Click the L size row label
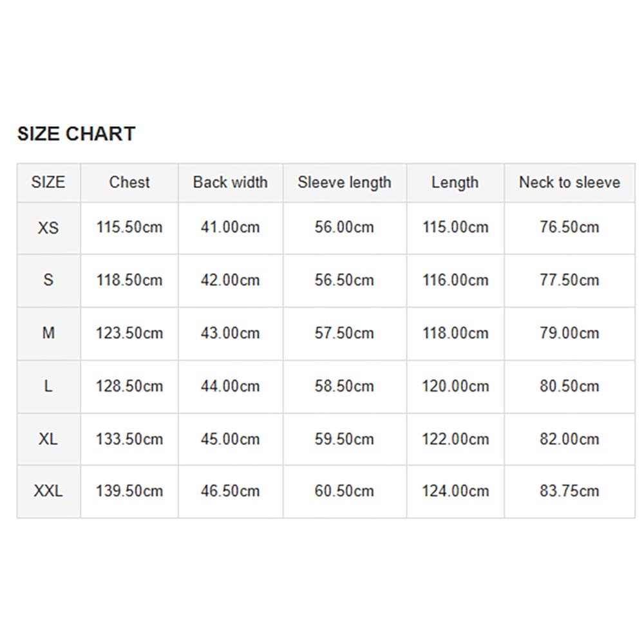644x644 pixels. pos(48,386)
